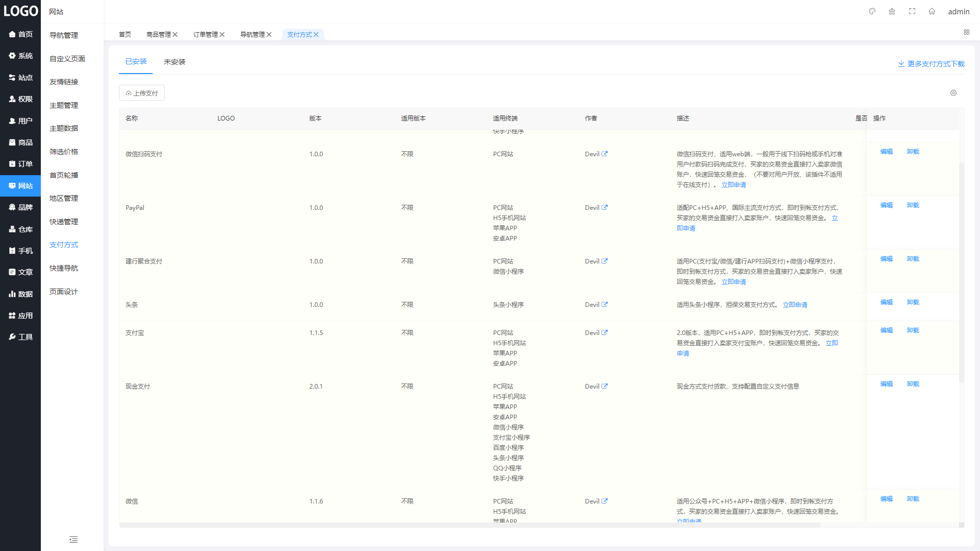This screenshot has height=551, width=980.
Task: Toggle fullscreen icon in header
Action: [x=912, y=11]
